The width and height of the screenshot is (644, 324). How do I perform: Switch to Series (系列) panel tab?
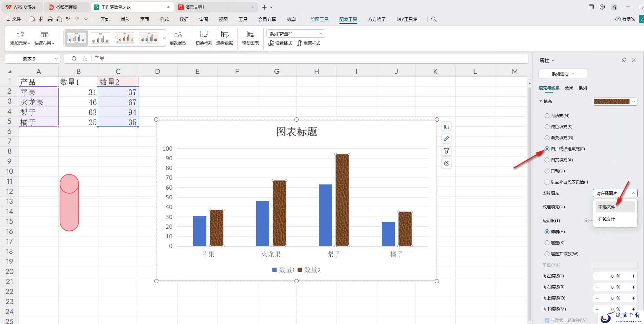coord(583,88)
